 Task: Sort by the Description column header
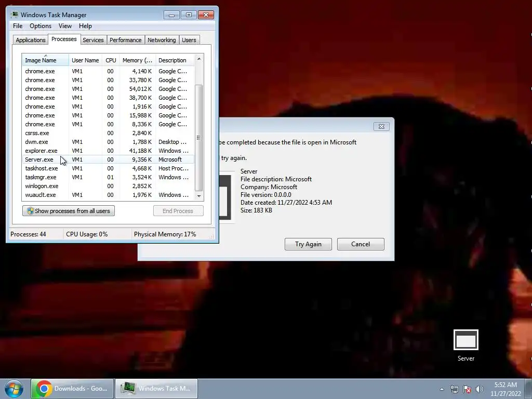coord(175,60)
